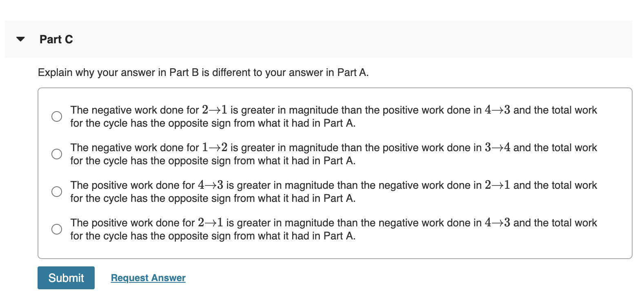This screenshot has height=295, width=644.
Task: Select the first answer's radio button
Action: pyautogui.click(x=56, y=116)
